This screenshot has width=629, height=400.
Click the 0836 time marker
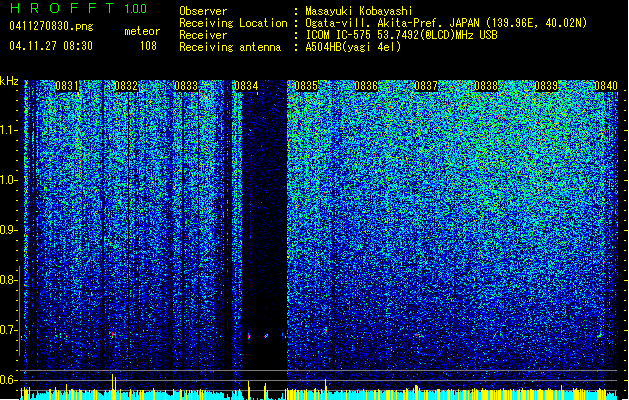[366, 86]
